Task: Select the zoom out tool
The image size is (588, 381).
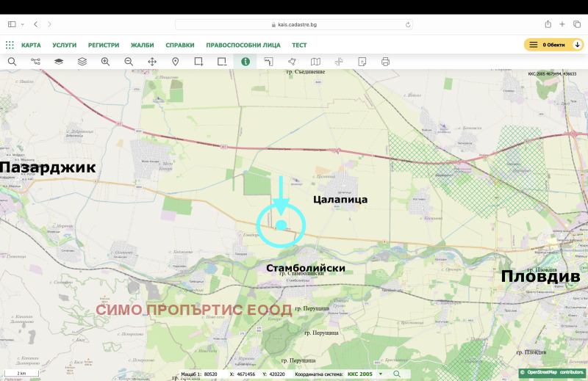Action: (x=129, y=62)
